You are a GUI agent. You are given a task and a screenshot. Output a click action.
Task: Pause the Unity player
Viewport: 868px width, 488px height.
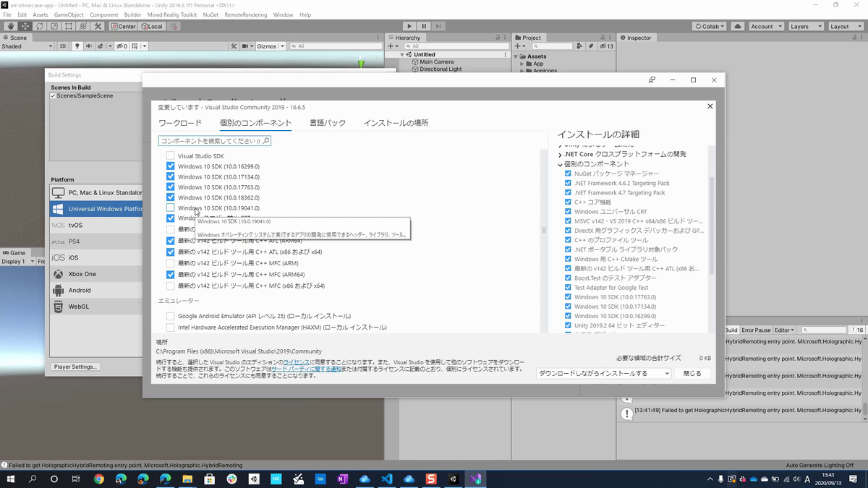[424, 26]
